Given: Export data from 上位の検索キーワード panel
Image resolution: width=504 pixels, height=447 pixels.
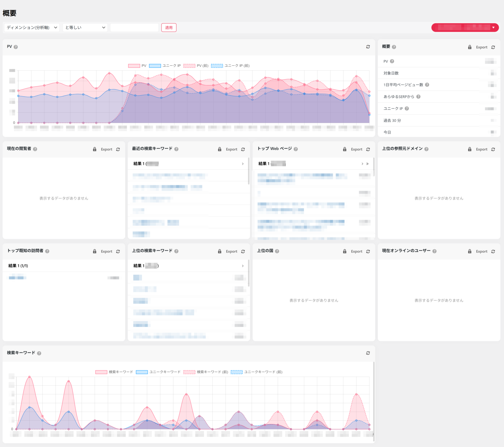Looking at the screenshot, I should pos(231,251).
